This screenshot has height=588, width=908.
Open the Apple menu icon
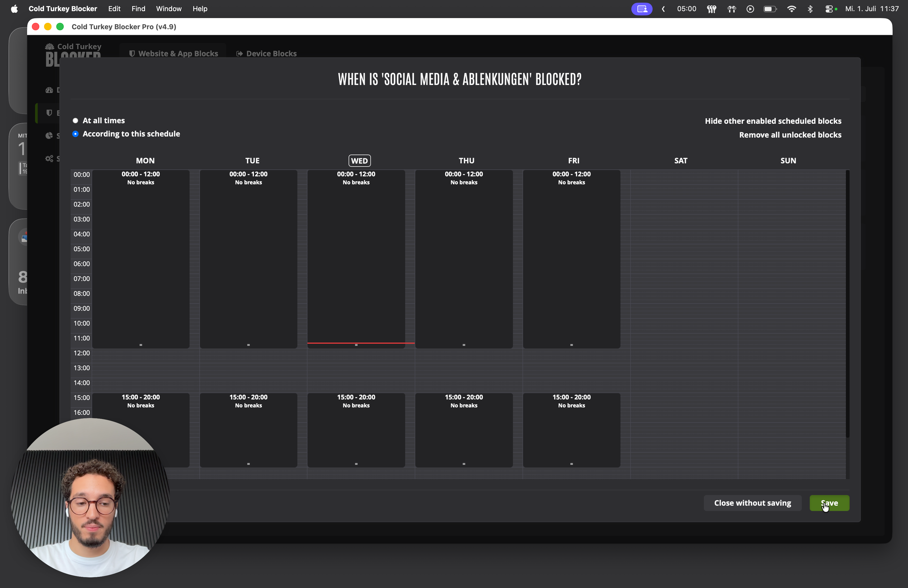point(14,8)
